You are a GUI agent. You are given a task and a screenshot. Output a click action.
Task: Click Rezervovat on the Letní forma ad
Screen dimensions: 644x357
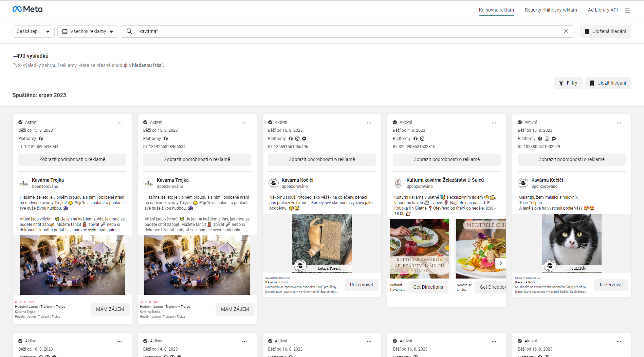coord(362,285)
